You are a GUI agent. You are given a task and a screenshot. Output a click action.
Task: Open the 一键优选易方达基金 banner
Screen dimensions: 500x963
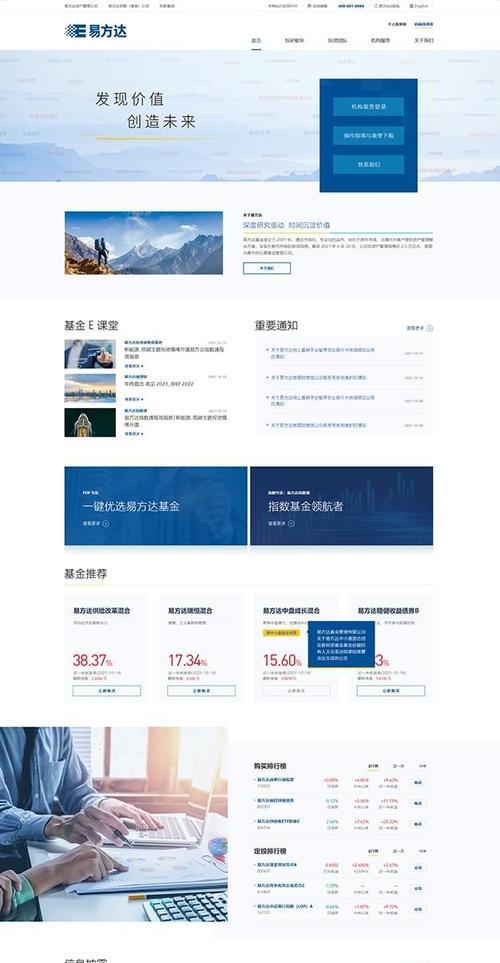pos(156,506)
